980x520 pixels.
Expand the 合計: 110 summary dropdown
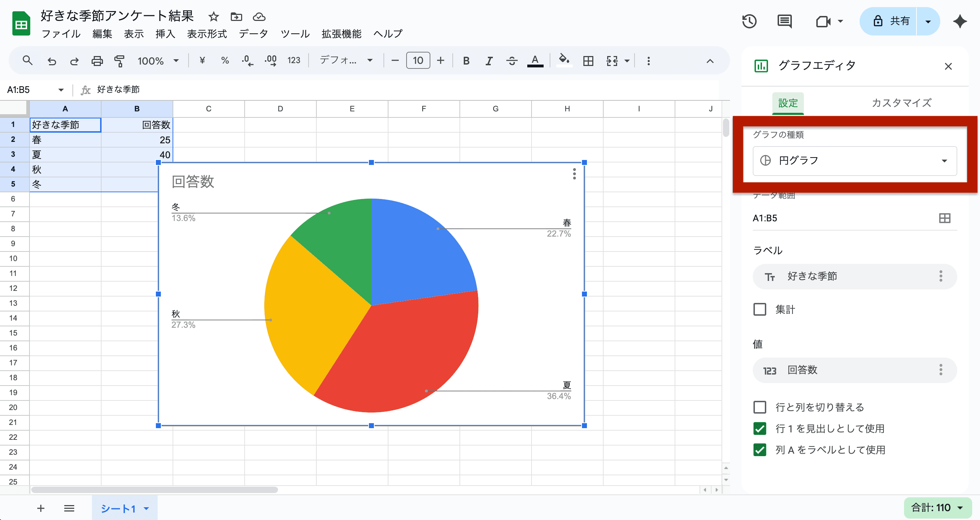point(937,508)
